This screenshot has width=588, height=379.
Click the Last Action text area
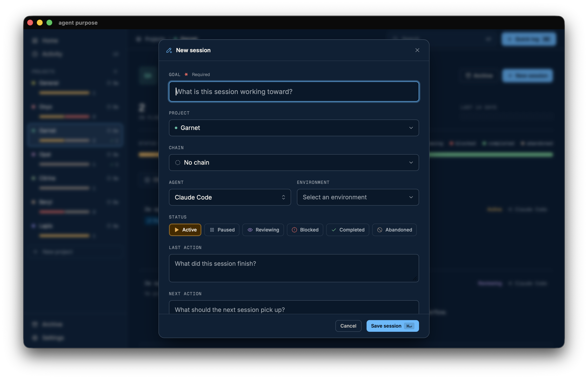point(294,268)
